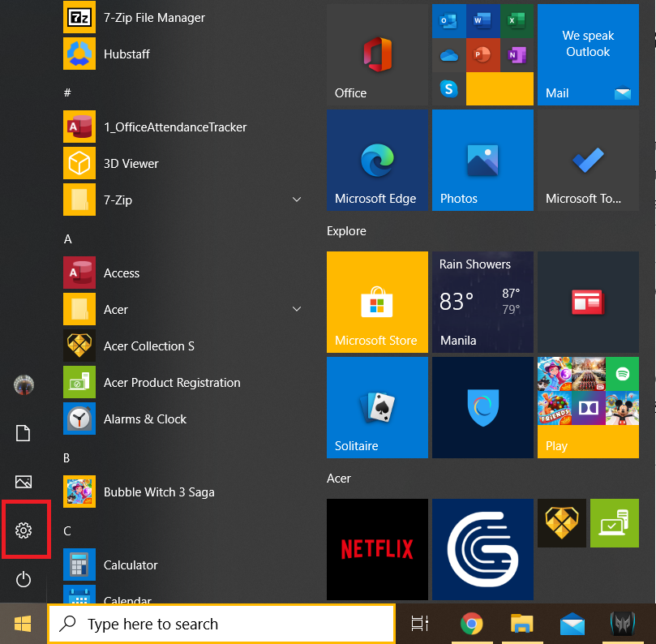Open Word in the Office apps tile
This screenshot has height=644, width=656.
tap(482, 21)
